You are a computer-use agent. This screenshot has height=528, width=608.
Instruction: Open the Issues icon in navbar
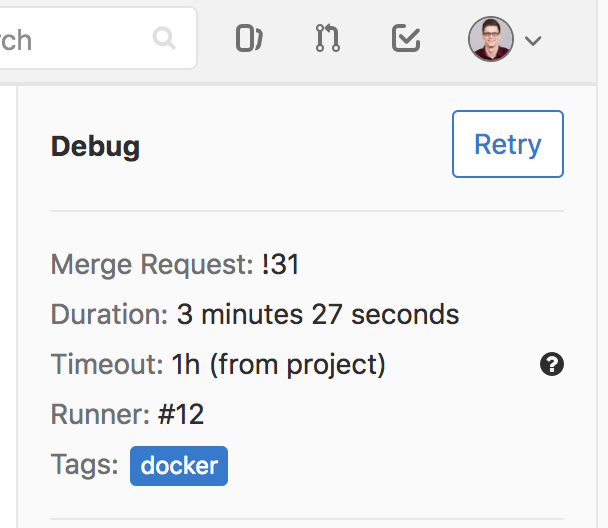[x=248, y=39]
